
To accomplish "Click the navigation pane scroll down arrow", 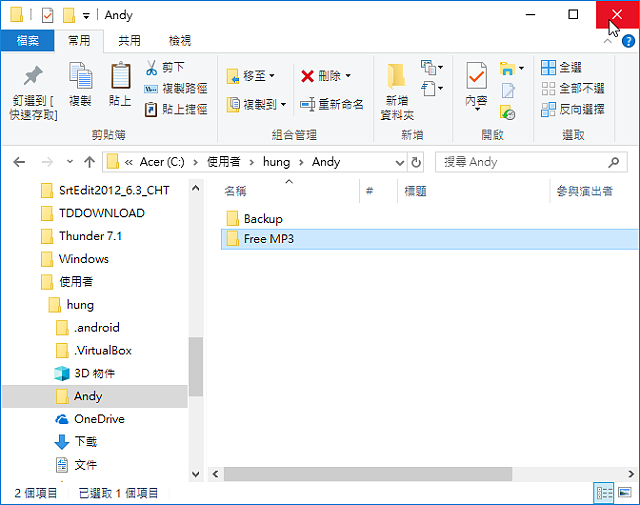I will [x=196, y=474].
